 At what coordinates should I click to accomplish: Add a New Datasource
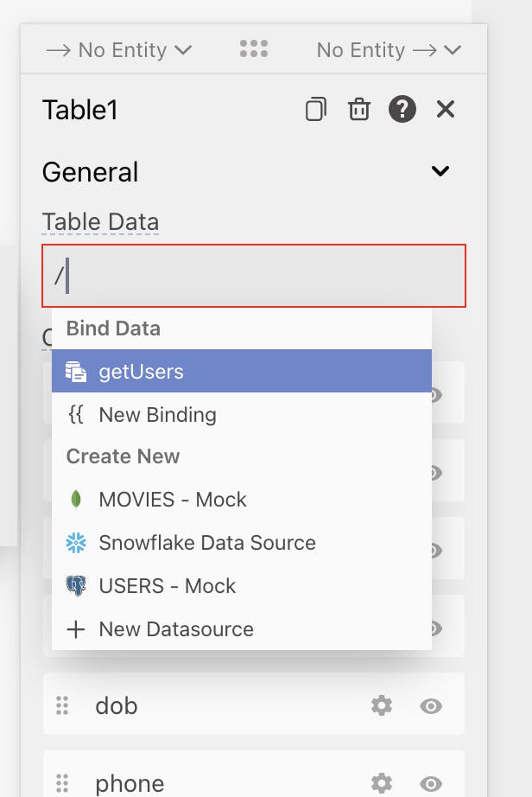tap(176, 629)
